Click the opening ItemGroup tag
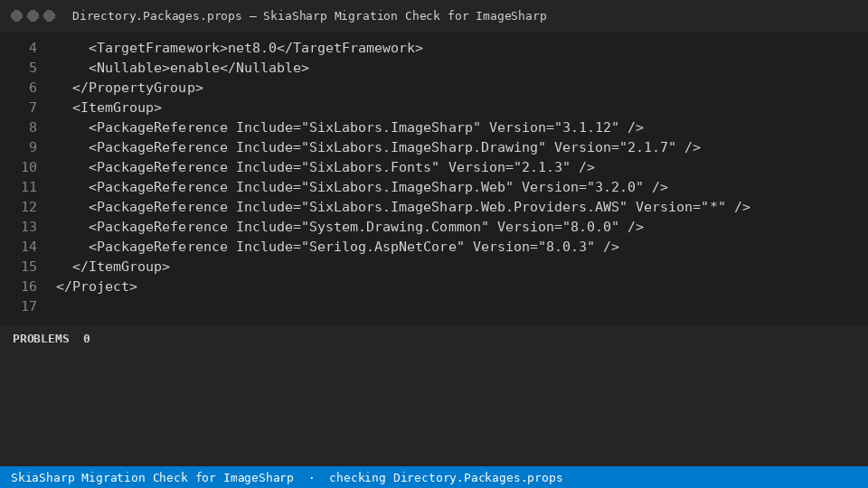The width and height of the screenshot is (868, 488). [x=117, y=108]
